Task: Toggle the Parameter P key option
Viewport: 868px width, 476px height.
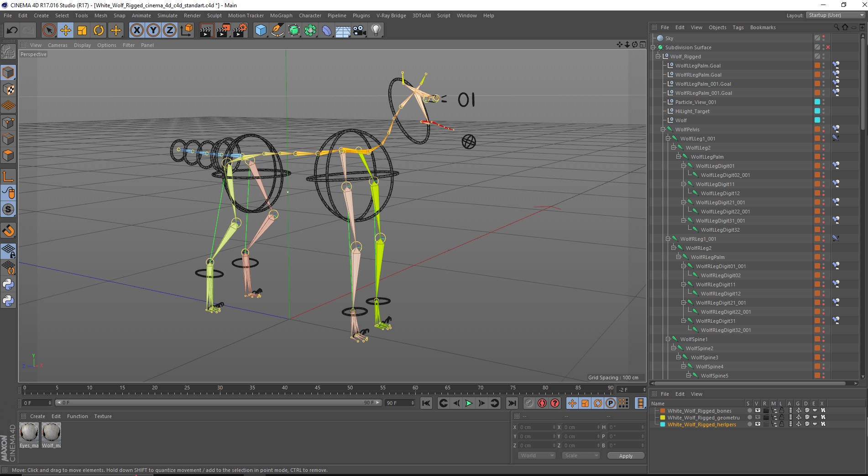Action: tap(611, 403)
